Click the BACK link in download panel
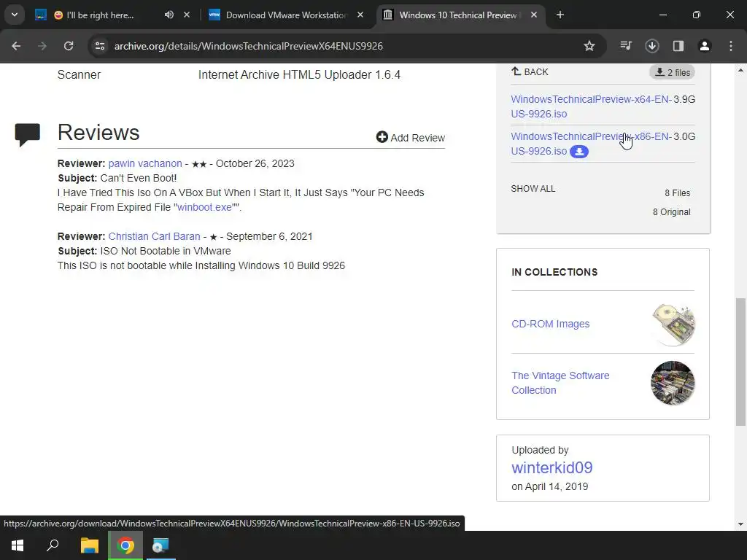 530,72
